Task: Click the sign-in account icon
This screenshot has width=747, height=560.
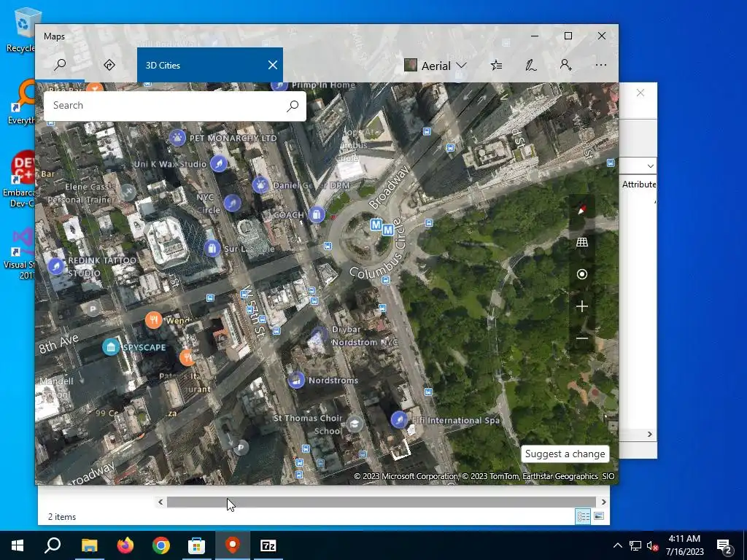Action: point(565,65)
